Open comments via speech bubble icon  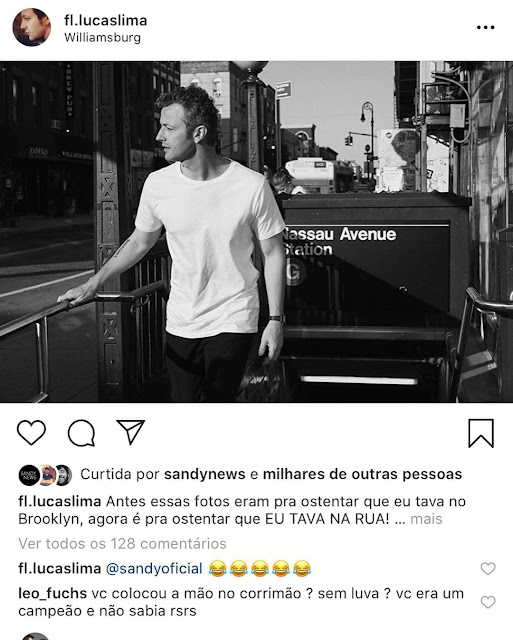pyautogui.click(x=82, y=433)
